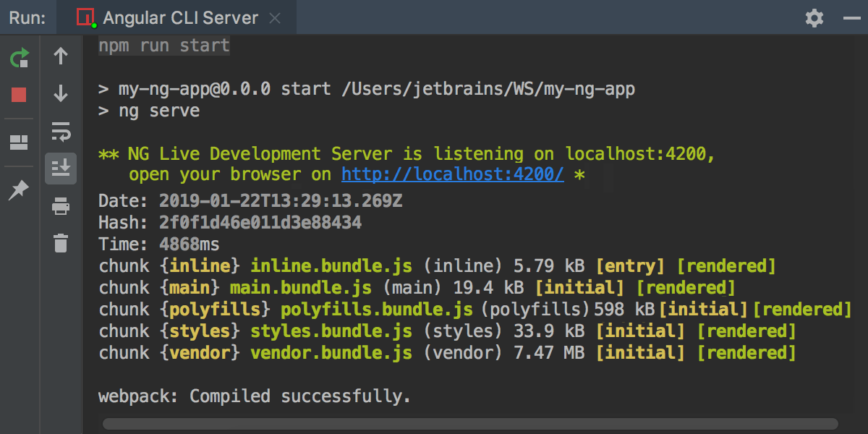The width and height of the screenshot is (868, 434).
Task: Open the console settings gear
Action: pos(814,17)
